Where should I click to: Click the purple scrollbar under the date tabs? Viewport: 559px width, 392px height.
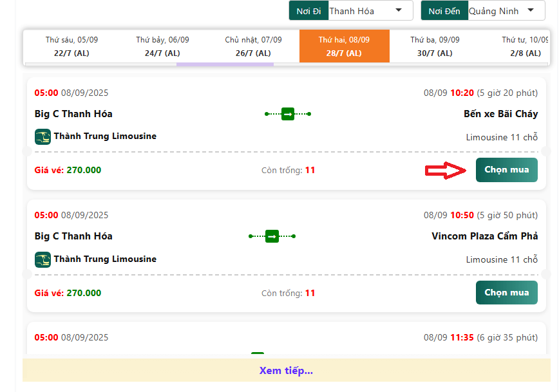(x=225, y=64)
